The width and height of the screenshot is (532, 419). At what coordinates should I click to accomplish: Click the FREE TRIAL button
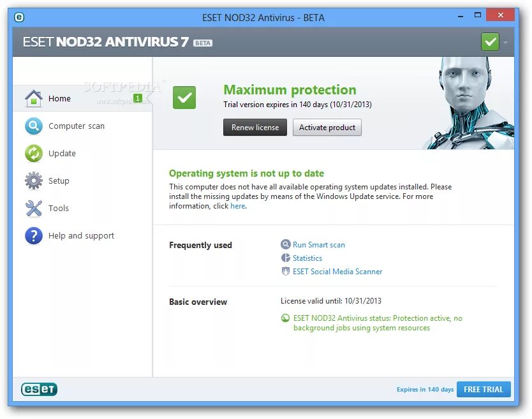click(x=484, y=389)
